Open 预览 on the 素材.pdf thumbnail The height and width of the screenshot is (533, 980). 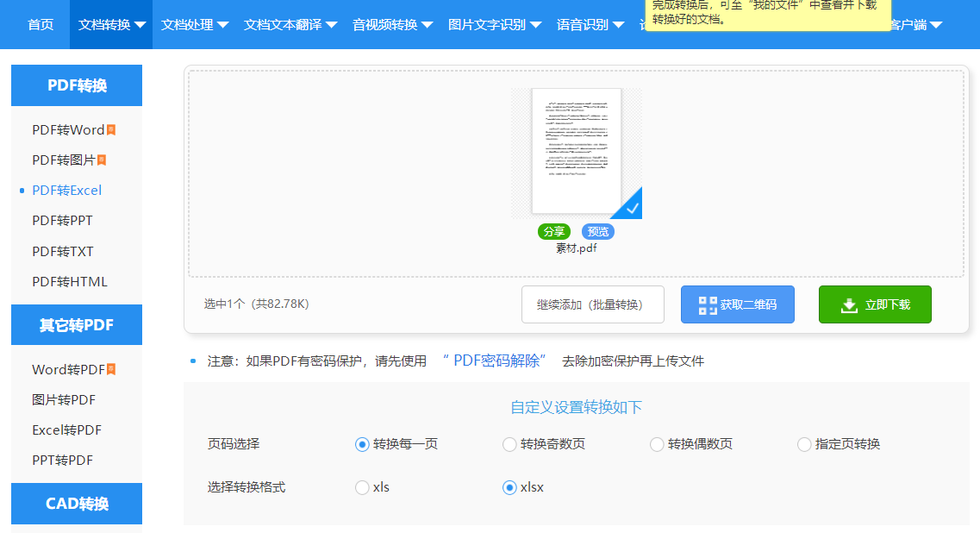tap(598, 231)
